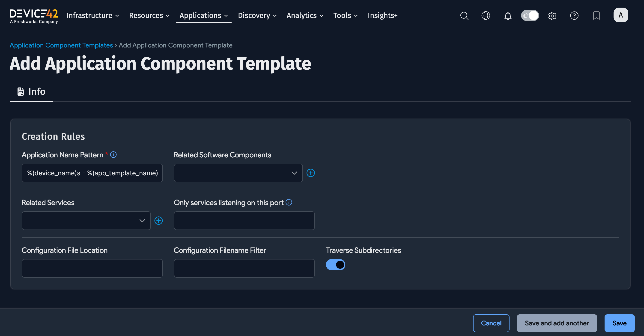Open the Infrastructure menu
The image size is (644, 336).
tap(92, 15)
